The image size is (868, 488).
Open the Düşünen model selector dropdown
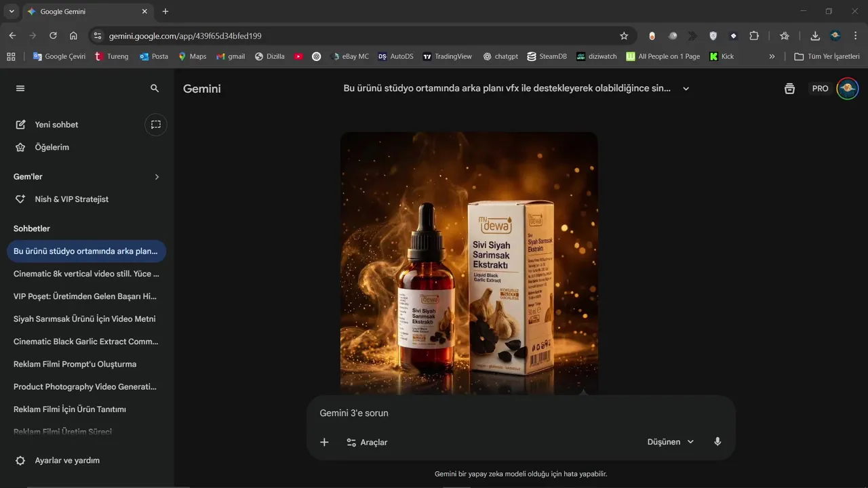tap(671, 442)
